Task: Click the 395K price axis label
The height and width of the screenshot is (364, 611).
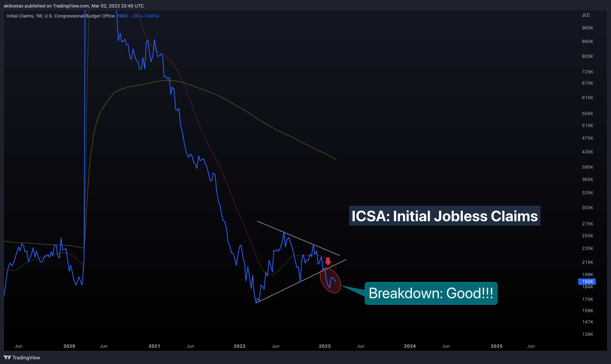Action: click(587, 167)
